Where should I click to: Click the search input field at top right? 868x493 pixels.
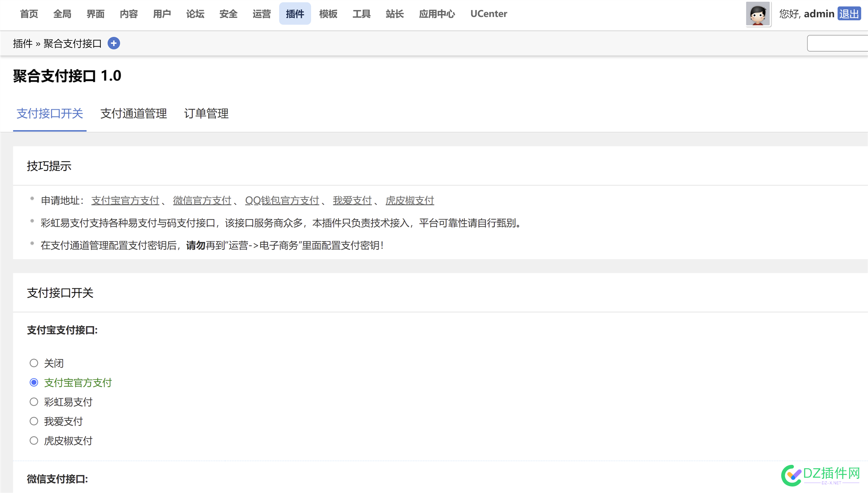837,43
